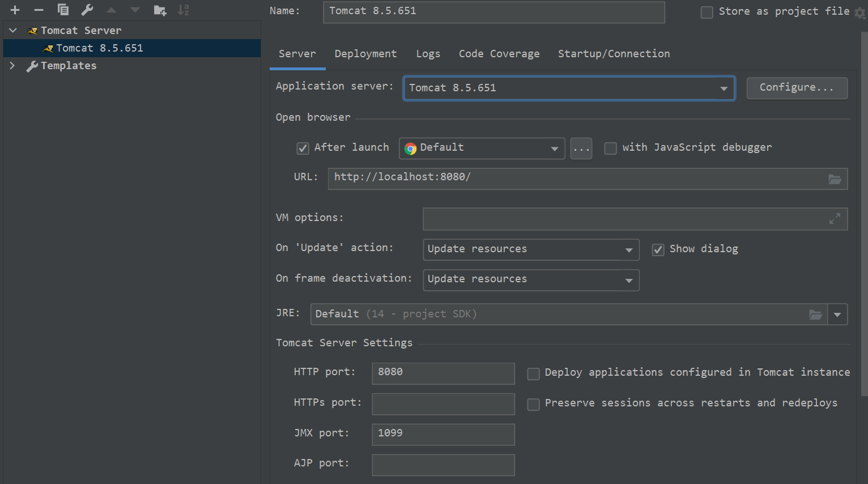Click the browser ellipsis button
Image resolution: width=868 pixels, height=484 pixels.
[x=581, y=148]
